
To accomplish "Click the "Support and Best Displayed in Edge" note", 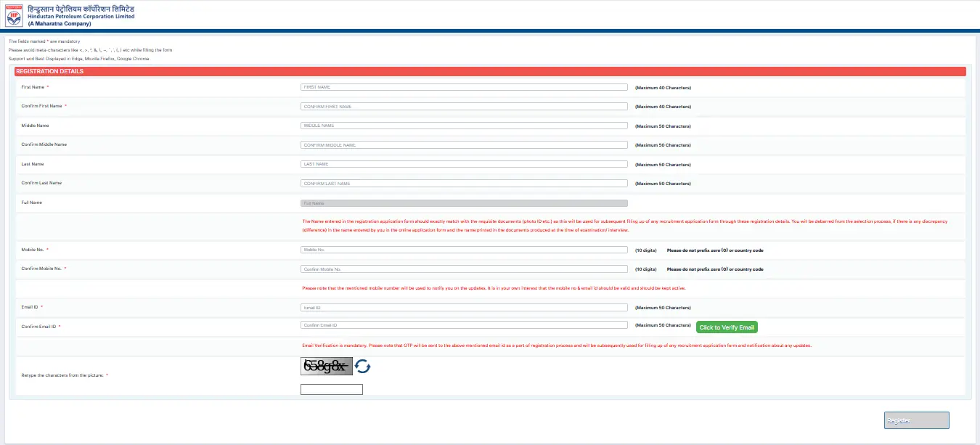I will coord(78,59).
